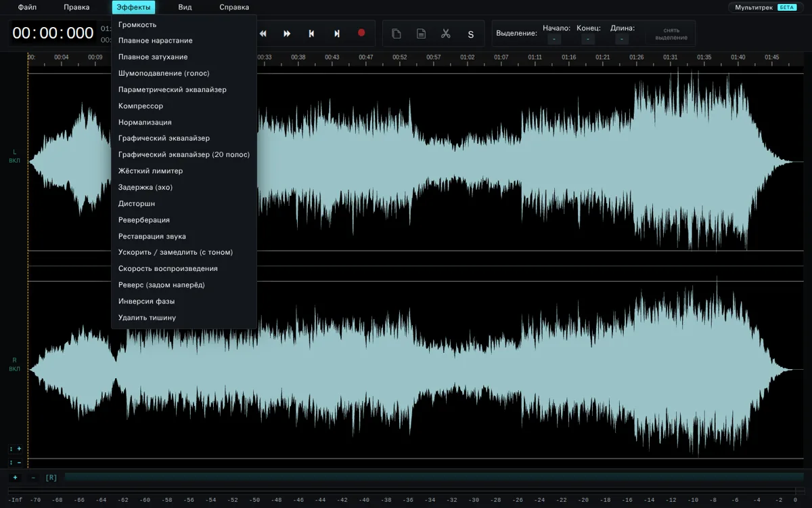
Task: Switch to Мультитрек beta mode
Action: pyautogui.click(x=766, y=7)
